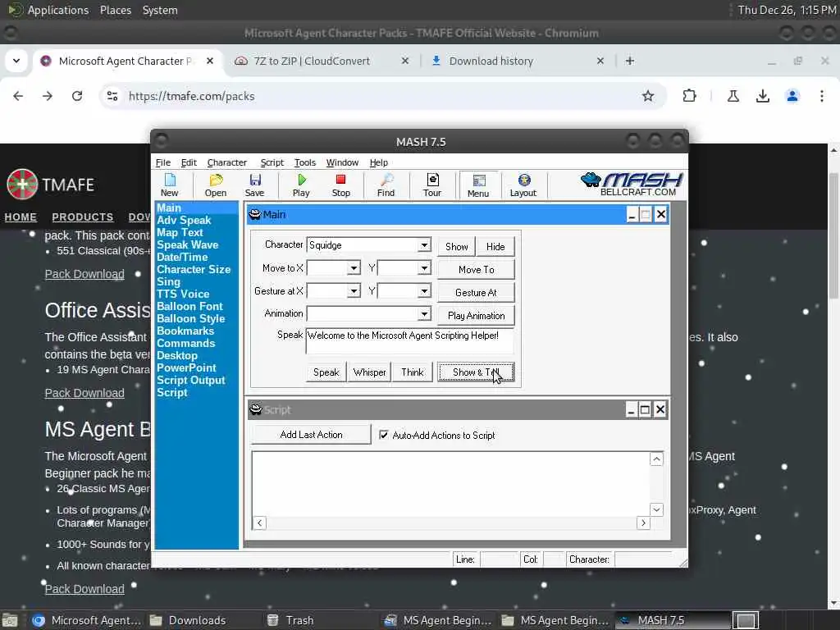
Task: Select Balloon Style in the sidebar list
Action: point(190,319)
